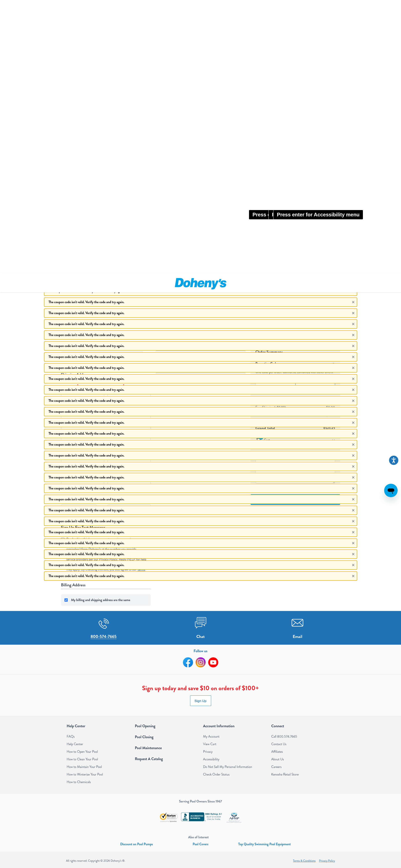Image resolution: width=401 pixels, height=868 pixels.
Task: Click the Email contact icon
Action: click(x=297, y=623)
